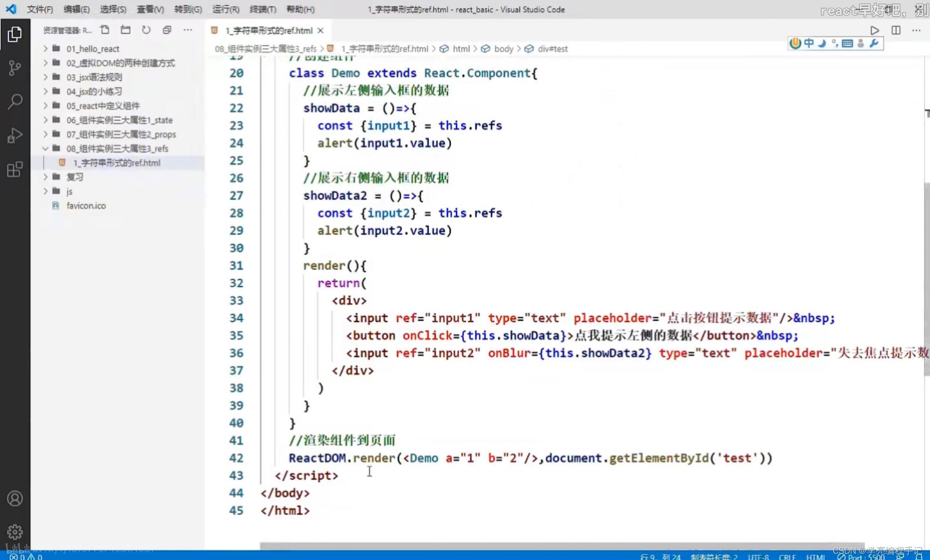Expand the 03_jsx语法规则 folder

pos(118,77)
